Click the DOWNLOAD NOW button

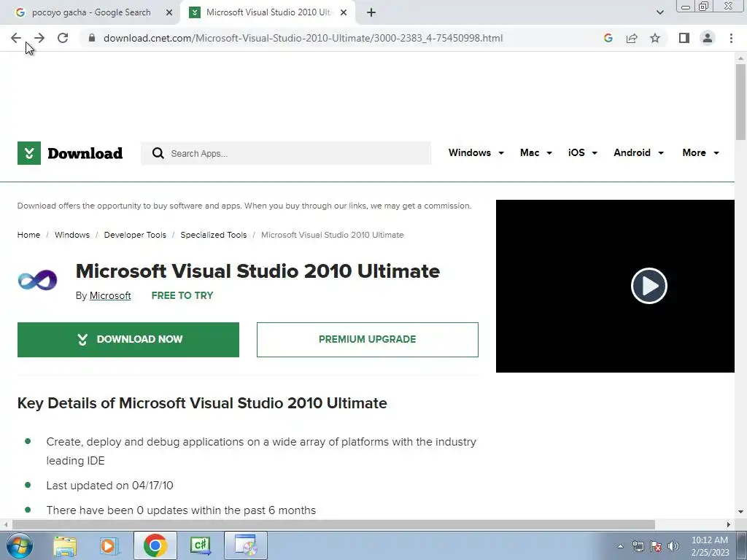128,340
